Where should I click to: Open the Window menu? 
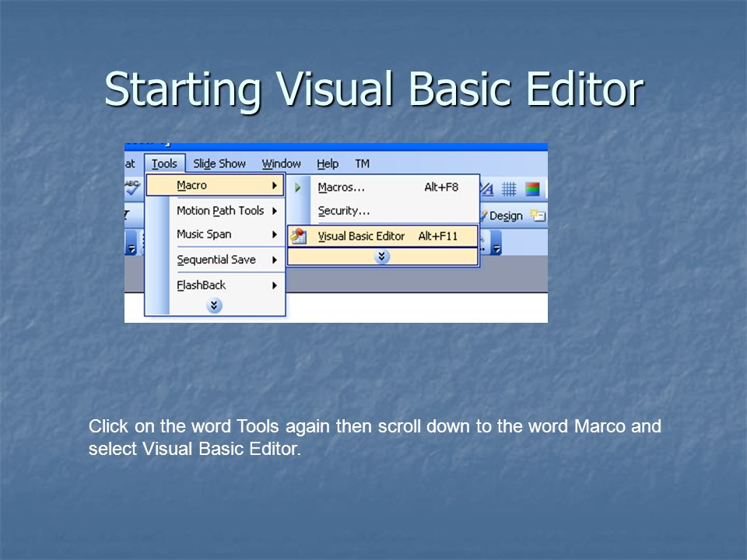tap(281, 164)
